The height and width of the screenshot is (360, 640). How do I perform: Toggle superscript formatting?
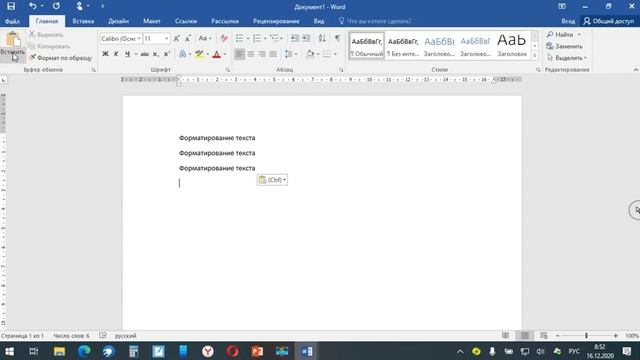(x=167, y=54)
